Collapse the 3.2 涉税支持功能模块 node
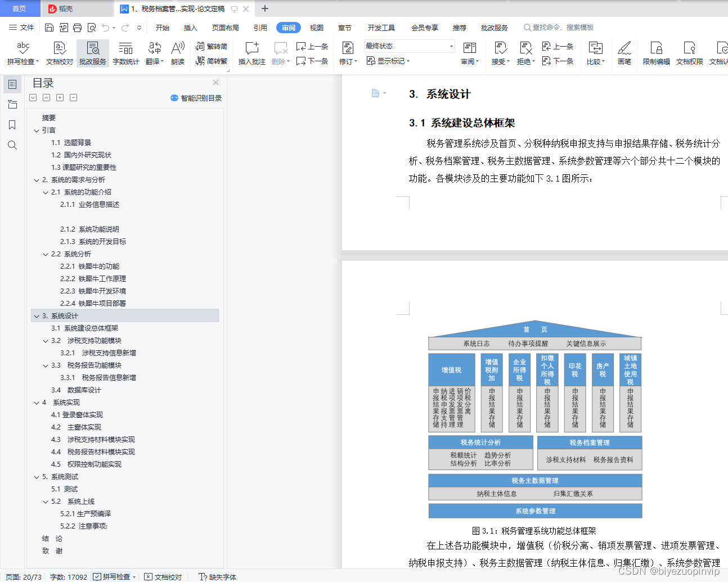The height and width of the screenshot is (582, 728). (x=46, y=341)
